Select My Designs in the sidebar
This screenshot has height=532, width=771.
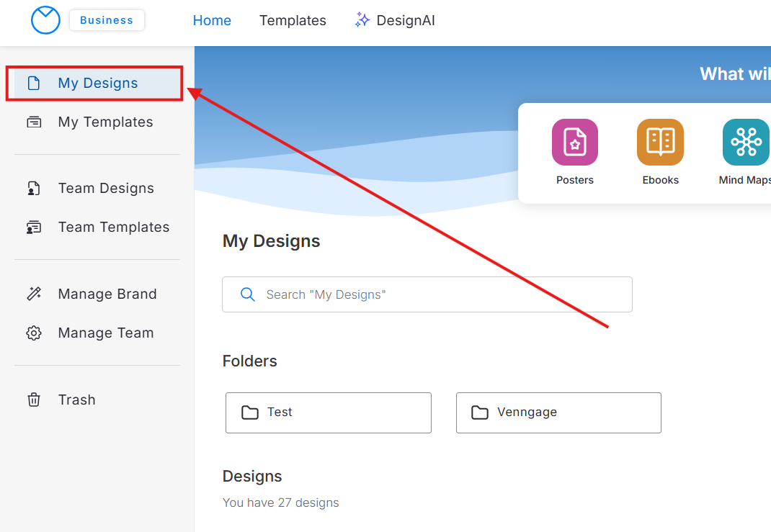click(x=97, y=84)
